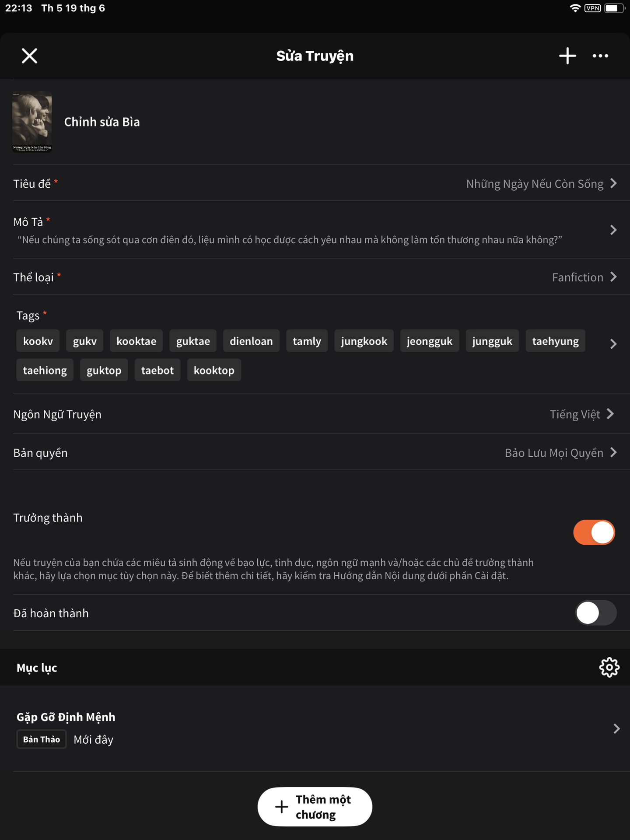Viewport: 630px width, 840px height.
Task: Open the three-dots more options menu
Action: point(600,56)
